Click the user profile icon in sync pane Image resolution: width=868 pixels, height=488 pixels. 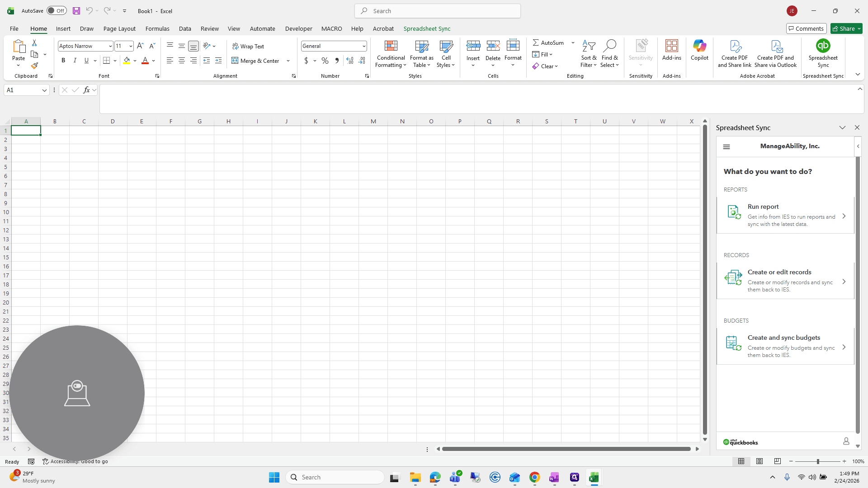pos(846,441)
